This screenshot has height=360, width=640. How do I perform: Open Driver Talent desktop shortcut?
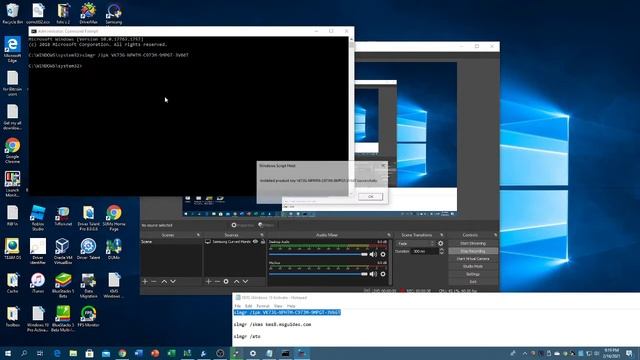88,249
